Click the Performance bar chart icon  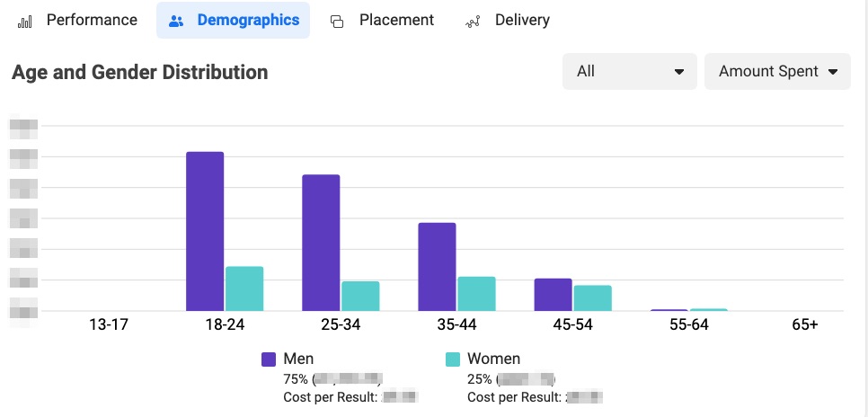(25, 21)
